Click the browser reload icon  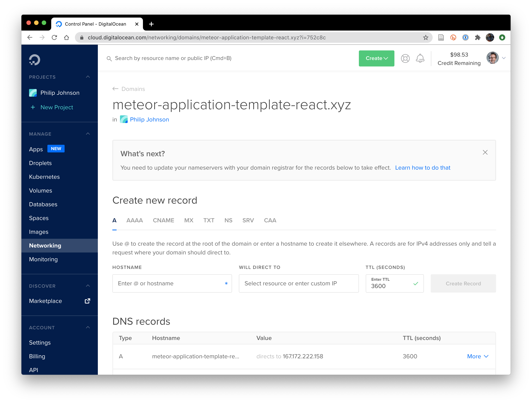(x=54, y=37)
